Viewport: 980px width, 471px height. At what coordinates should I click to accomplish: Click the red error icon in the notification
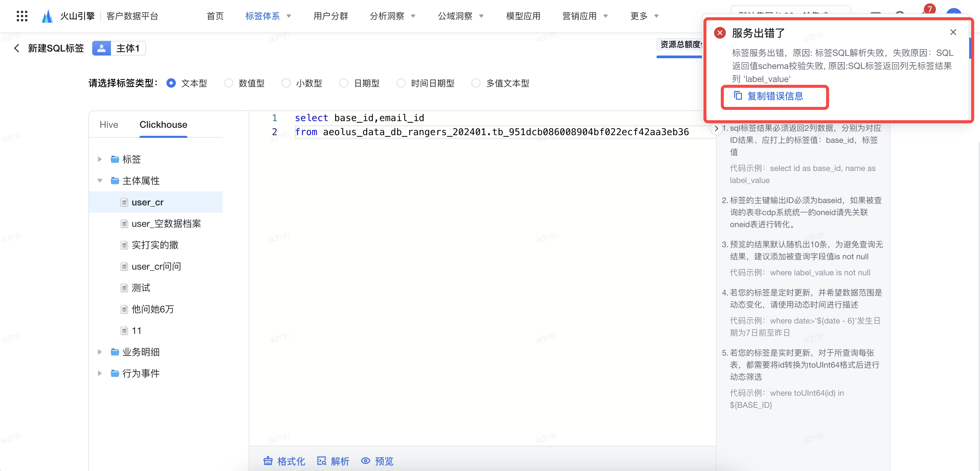coord(719,33)
